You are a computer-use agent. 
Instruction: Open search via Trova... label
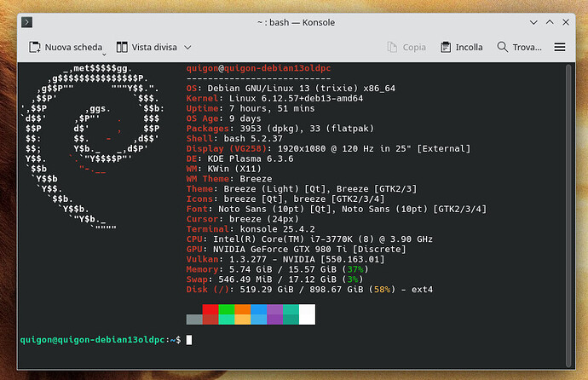(x=527, y=47)
